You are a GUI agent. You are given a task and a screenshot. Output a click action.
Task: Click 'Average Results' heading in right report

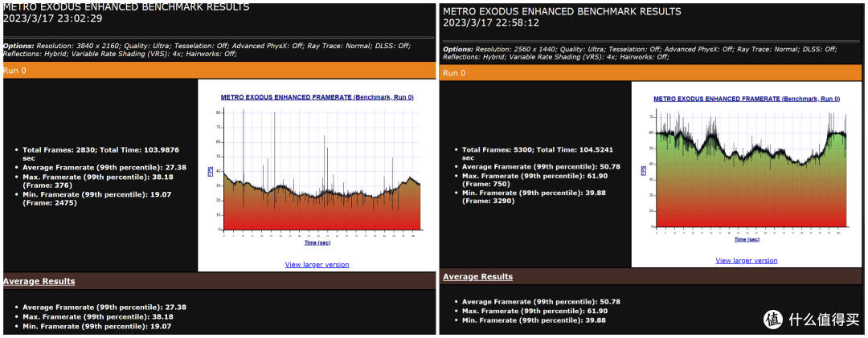tap(477, 277)
